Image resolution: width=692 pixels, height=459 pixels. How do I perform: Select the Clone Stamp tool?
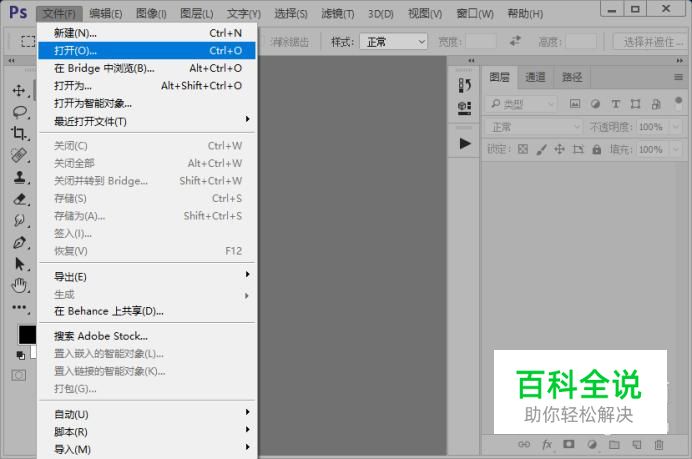pos(19,177)
